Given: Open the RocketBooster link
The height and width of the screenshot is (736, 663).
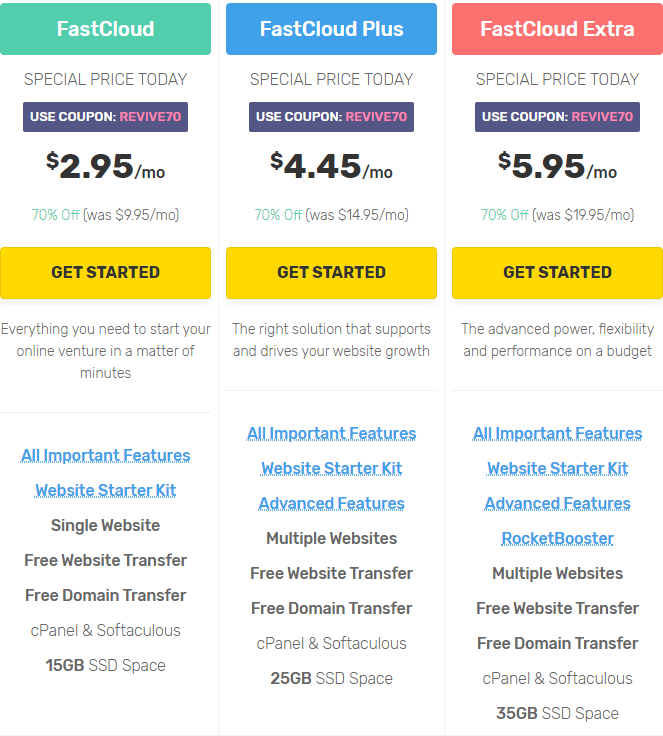Looking at the screenshot, I should point(557,538).
